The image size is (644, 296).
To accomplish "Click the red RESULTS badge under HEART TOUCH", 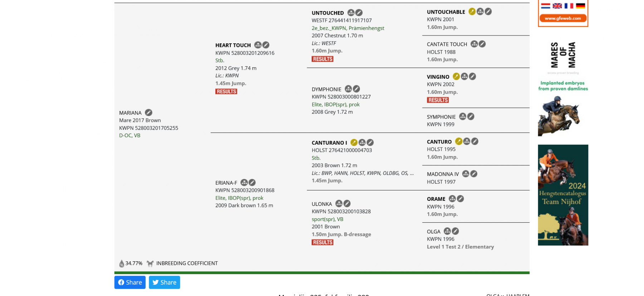I will (226, 92).
